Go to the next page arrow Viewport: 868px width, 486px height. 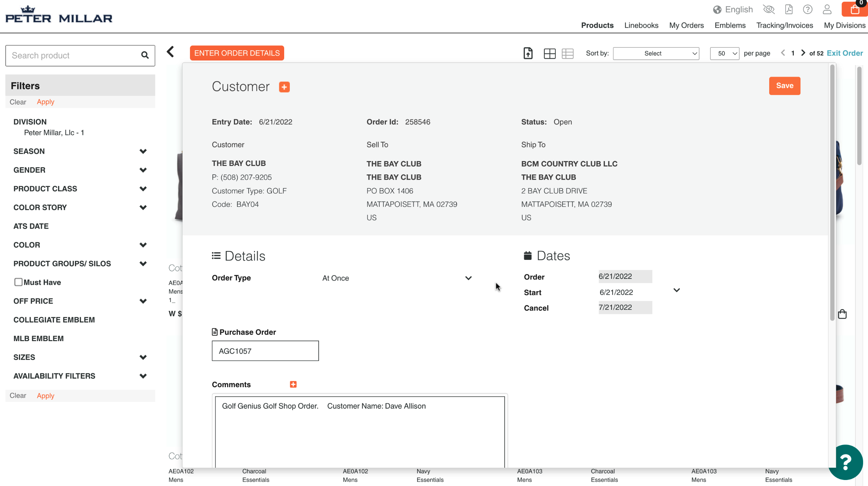coord(803,53)
